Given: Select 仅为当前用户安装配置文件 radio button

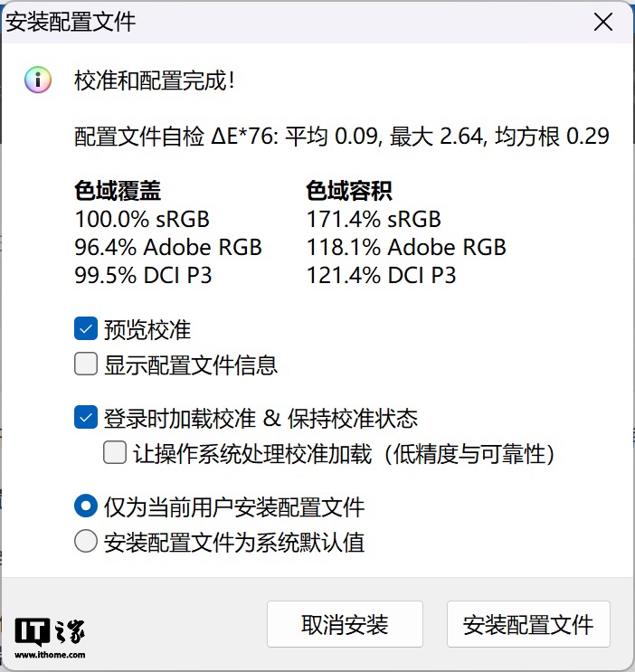Looking at the screenshot, I should 86,506.
